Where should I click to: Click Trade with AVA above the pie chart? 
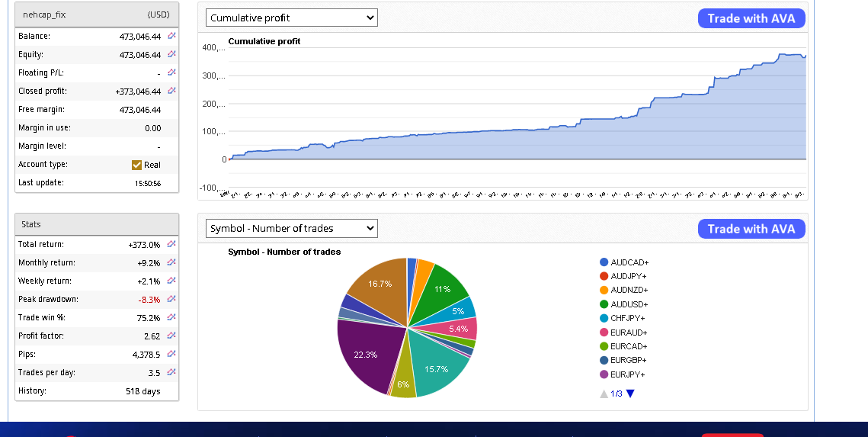[751, 229]
